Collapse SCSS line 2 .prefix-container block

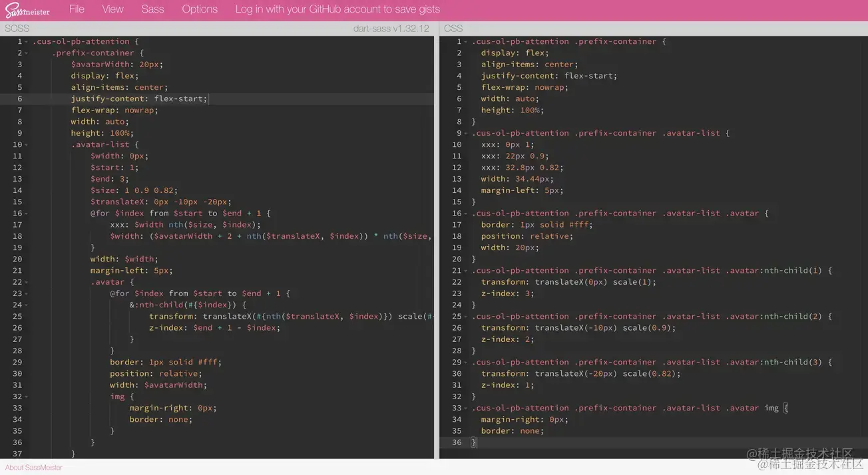tap(27, 53)
